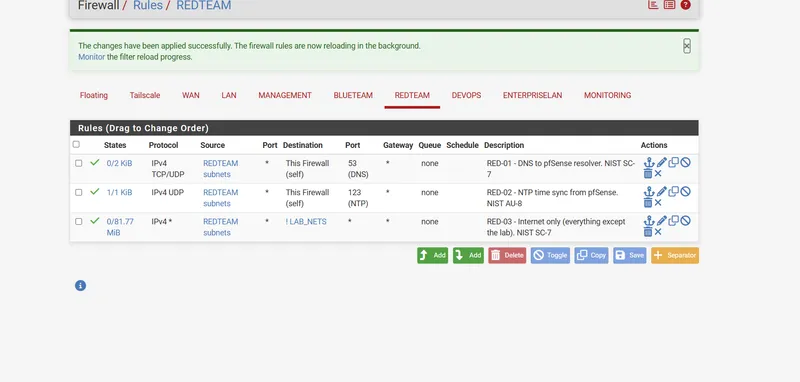
Task: Disable rule RED-01 with the ban icon
Action: pos(686,163)
